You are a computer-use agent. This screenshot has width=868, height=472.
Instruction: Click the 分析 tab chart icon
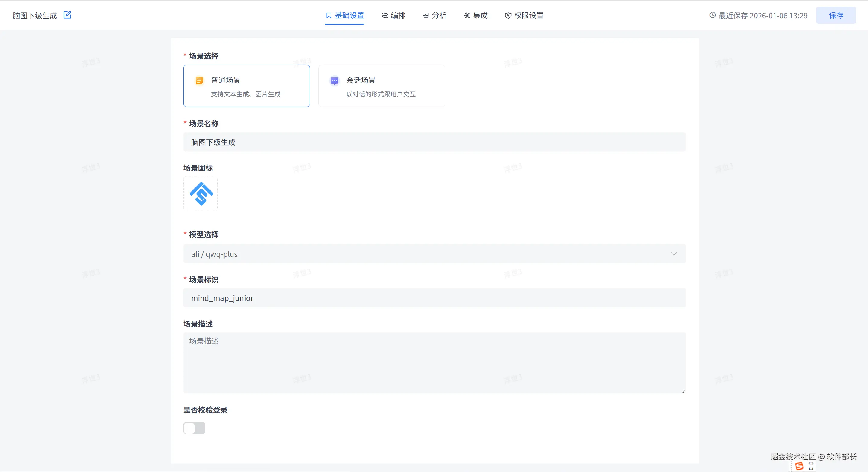(x=426, y=15)
